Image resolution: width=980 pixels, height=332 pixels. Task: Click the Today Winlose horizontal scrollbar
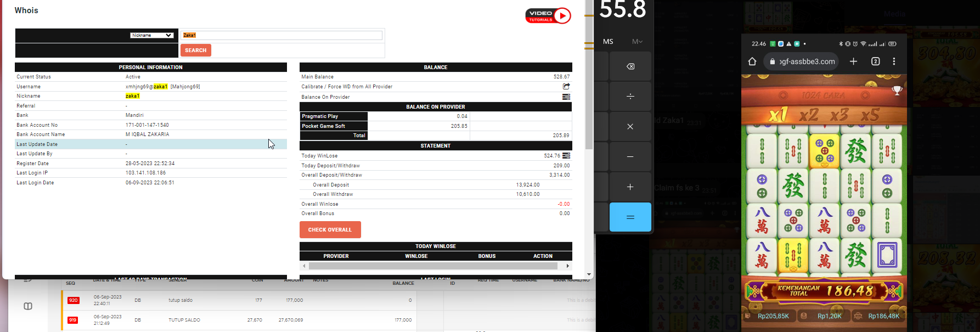coord(433,266)
